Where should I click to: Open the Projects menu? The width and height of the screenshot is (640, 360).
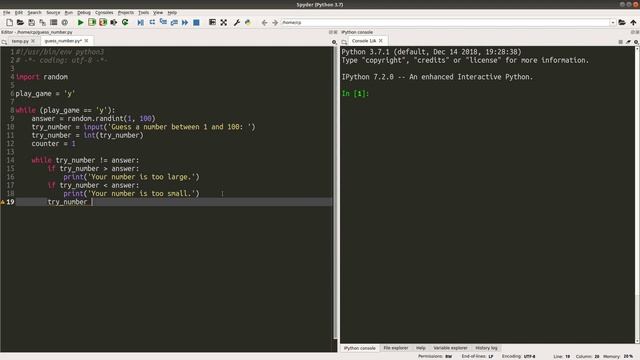point(126,13)
